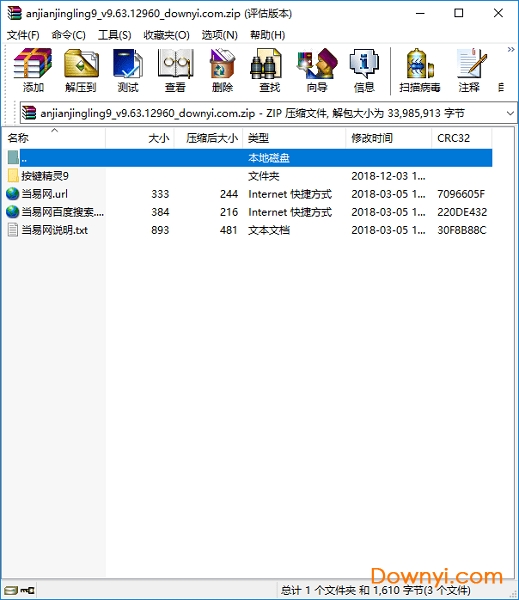The height and width of the screenshot is (600, 519).
Task: Click CRC32 value 7096605F
Action: [461, 194]
